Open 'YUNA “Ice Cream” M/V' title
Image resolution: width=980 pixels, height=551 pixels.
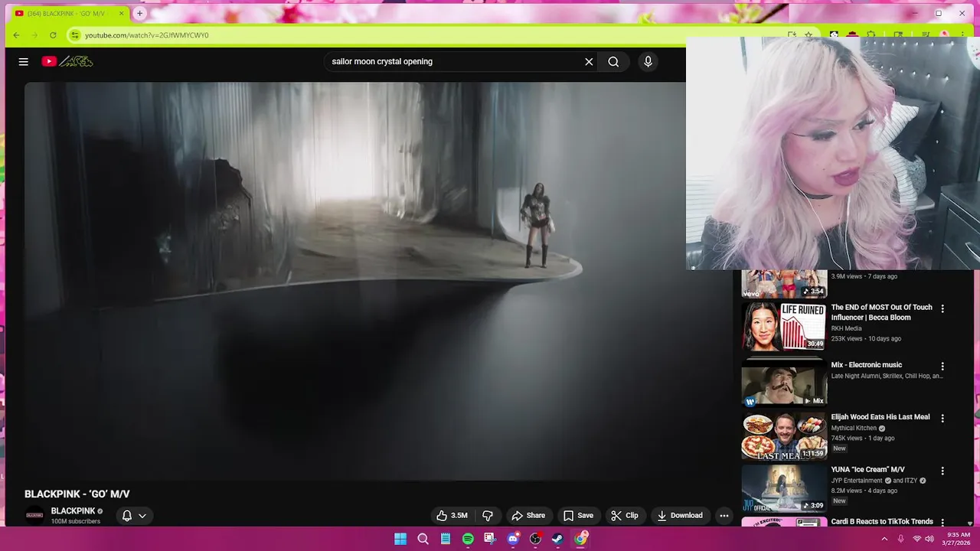pyautogui.click(x=867, y=469)
